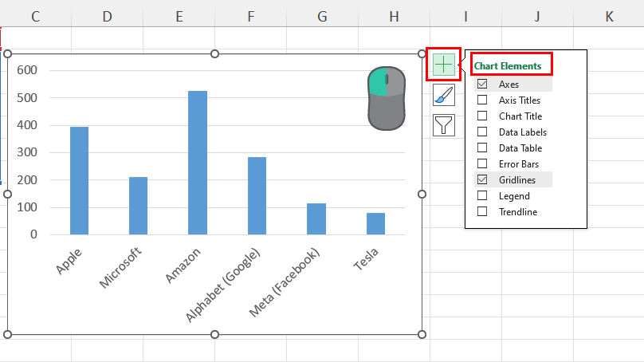Select column G header
Image resolution: width=644 pixels, height=362 pixels.
[323, 17]
